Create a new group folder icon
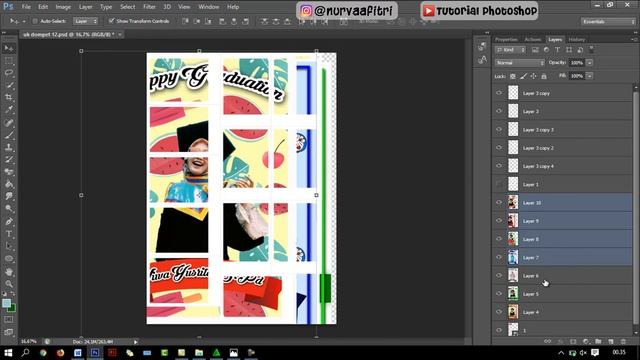Screen dimensions: 640x360 coord(598,341)
